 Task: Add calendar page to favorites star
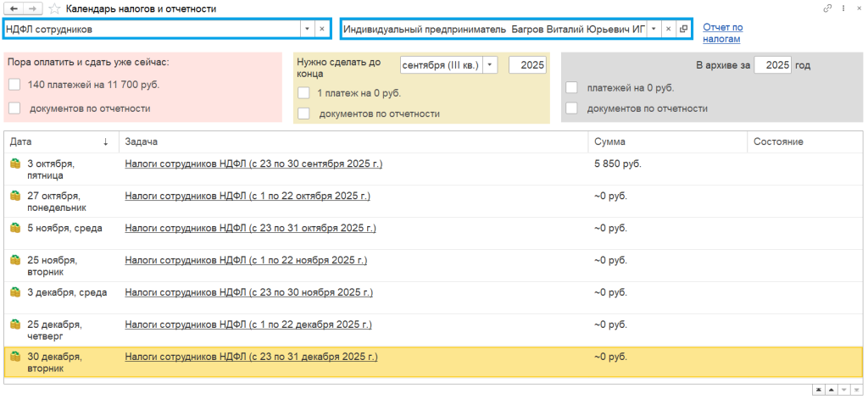[54, 8]
